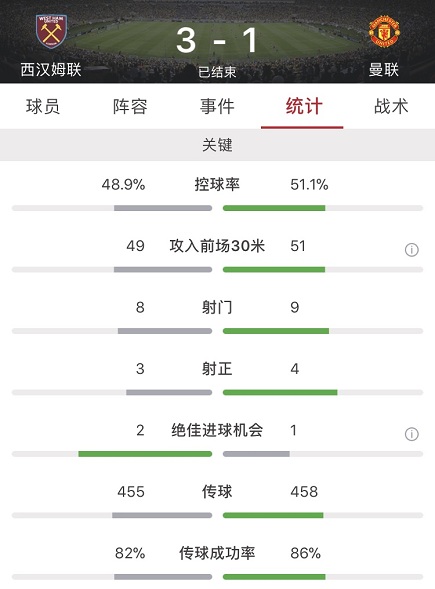Image resolution: width=435 pixels, height=589 pixels.
Task: Click the 关键 section header
Action: pyautogui.click(x=217, y=145)
